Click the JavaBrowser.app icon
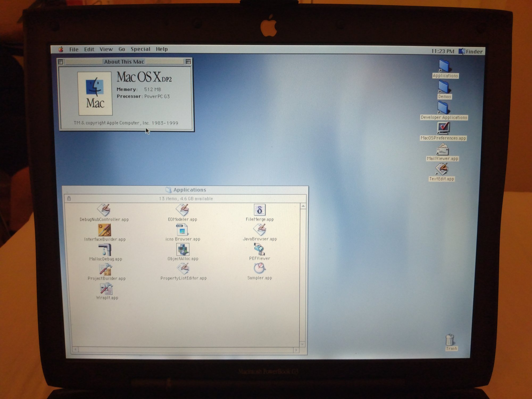 tap(260, 230)
